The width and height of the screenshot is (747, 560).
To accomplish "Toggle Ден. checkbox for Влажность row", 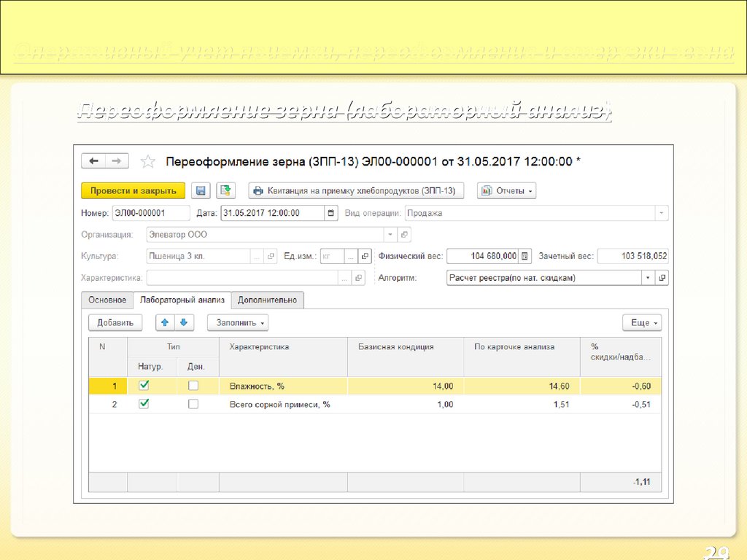I will pyautogui.click(x=193, y=385).
